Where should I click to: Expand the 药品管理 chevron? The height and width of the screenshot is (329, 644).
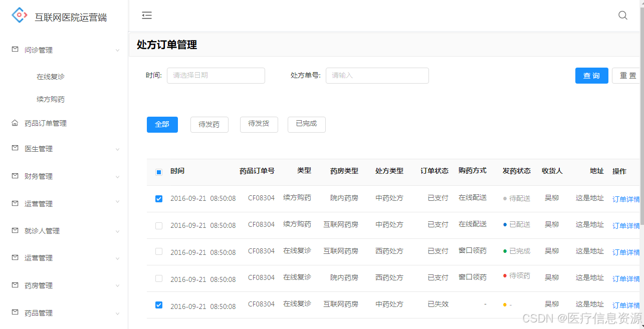pyautogui.click(x=117, y=313)
